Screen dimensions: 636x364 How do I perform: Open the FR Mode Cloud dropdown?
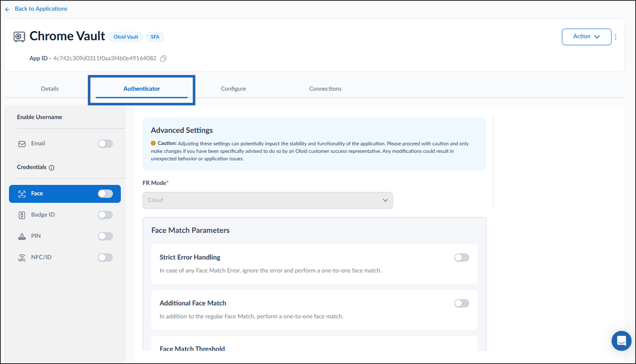[268, 200]
